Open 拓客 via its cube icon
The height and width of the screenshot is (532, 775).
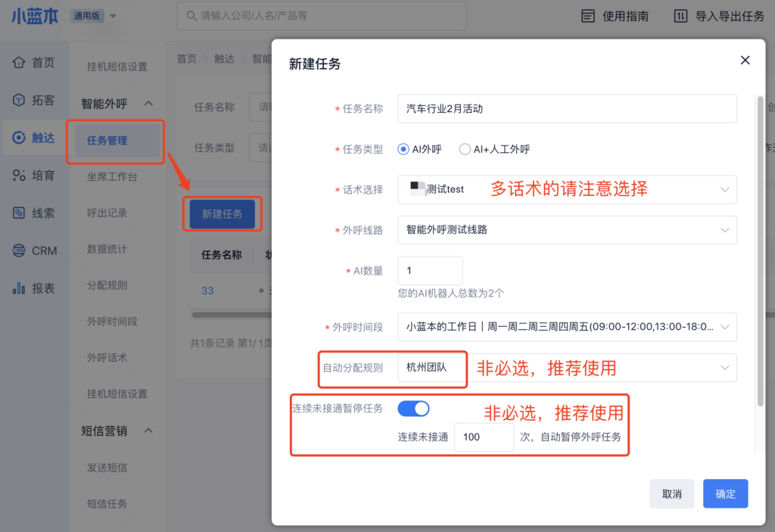pos(19,100)
